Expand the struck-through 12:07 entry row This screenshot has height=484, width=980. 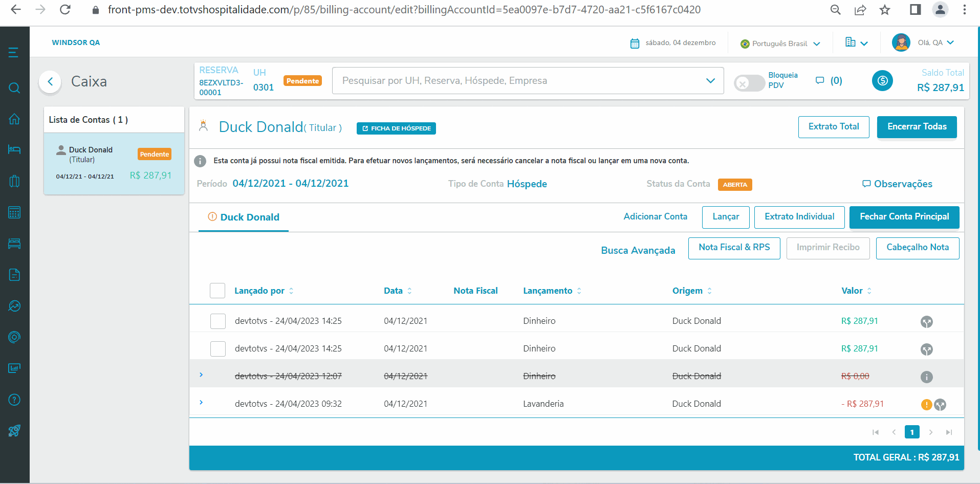[x=201, y=375]
